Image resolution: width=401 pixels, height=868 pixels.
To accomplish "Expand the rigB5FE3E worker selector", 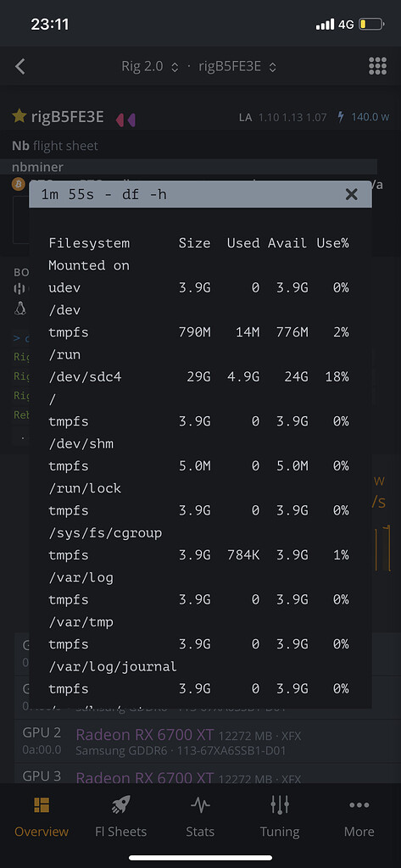I will [x=237, y=67].
